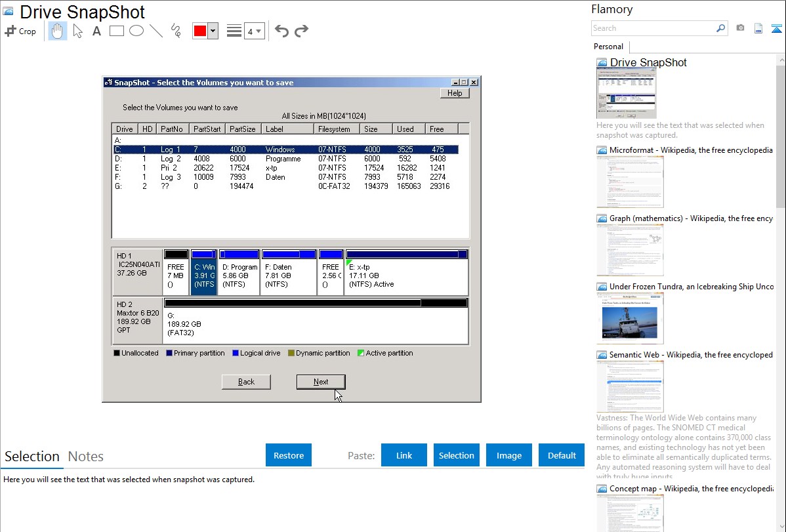The image size is (786, 532).
Task: Select the arrow pointer tool
Action: pos(77,31)
